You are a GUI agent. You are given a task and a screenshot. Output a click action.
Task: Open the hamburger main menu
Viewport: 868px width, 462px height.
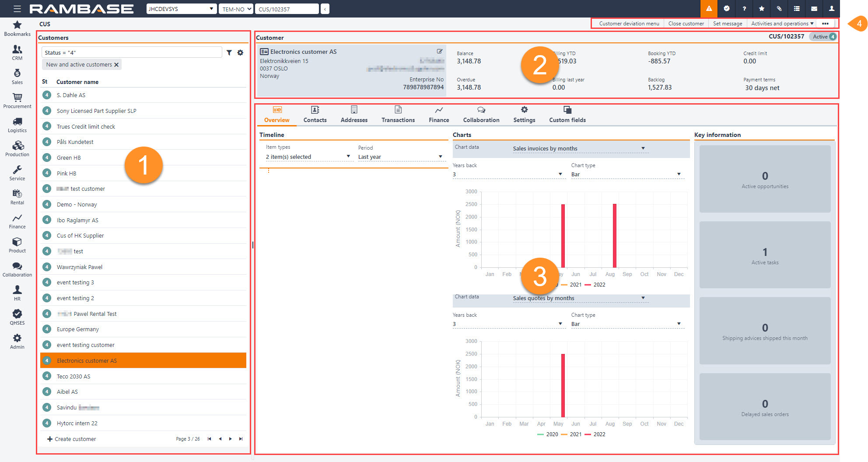17,9
